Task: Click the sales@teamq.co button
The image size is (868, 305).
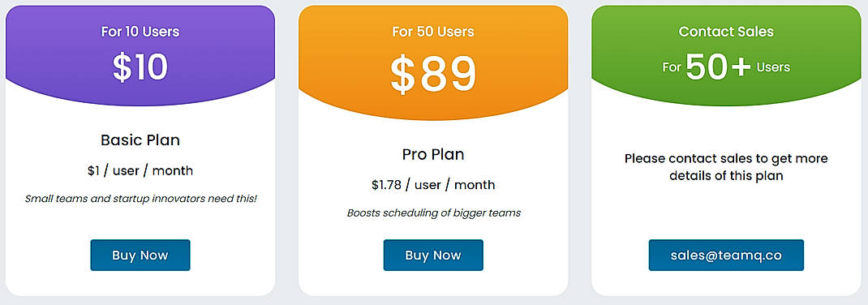Action: [x=726, y=256]
